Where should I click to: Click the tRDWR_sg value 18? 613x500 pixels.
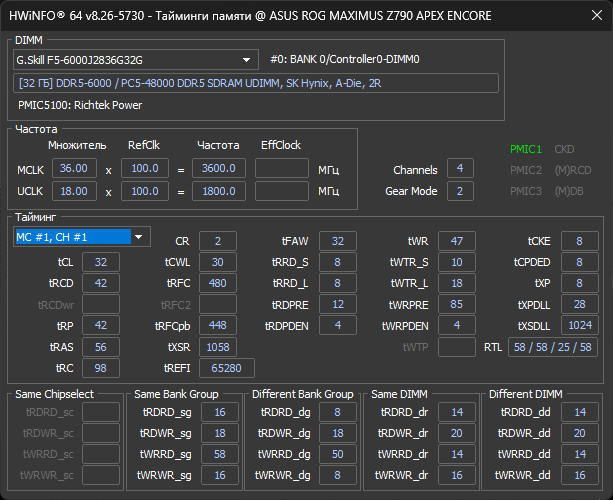[220, 433]
